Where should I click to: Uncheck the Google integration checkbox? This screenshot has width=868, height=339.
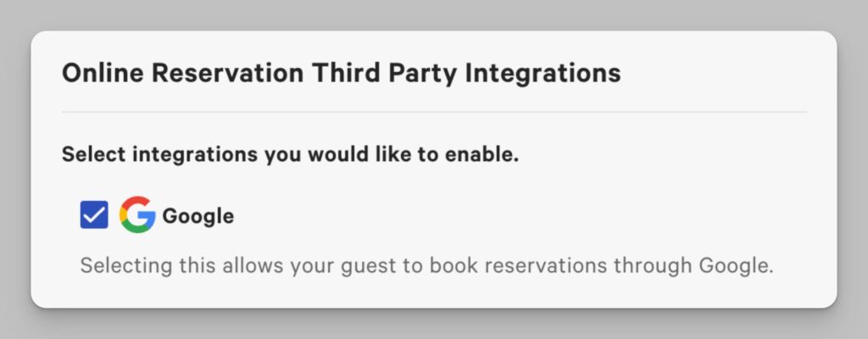coord(94,214)
